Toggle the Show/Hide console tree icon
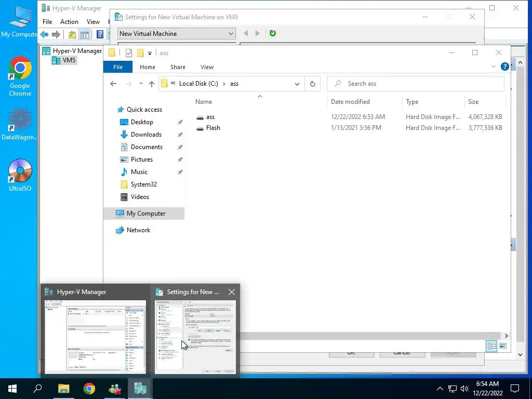The width and height of the screenshot is (532, 399). click(x=84, y=34)
